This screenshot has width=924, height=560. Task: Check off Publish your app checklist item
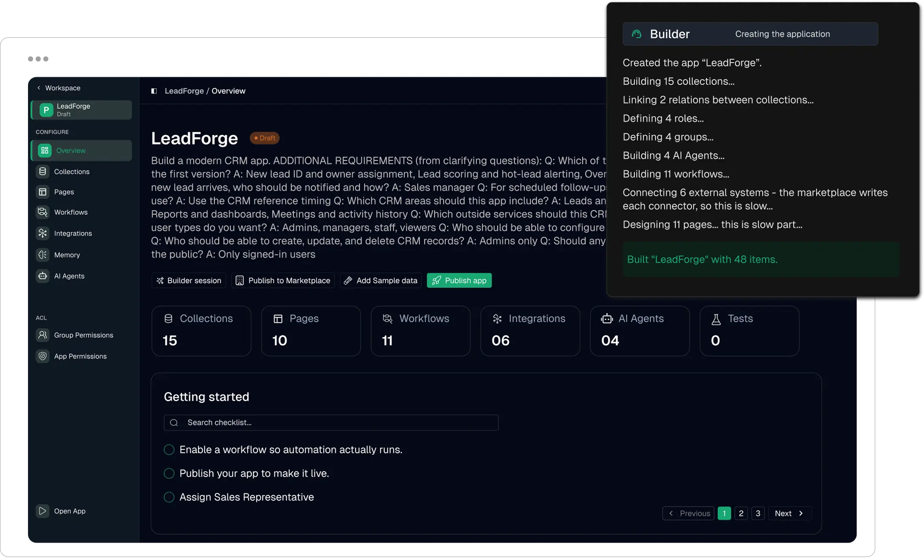[169, 474]
